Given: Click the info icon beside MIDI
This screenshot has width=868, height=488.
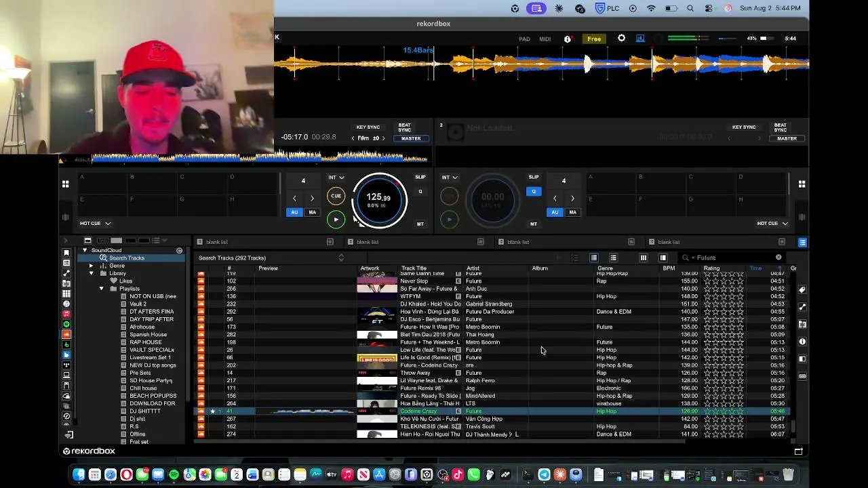Looking at the screenshot, I should pos(568,39).
